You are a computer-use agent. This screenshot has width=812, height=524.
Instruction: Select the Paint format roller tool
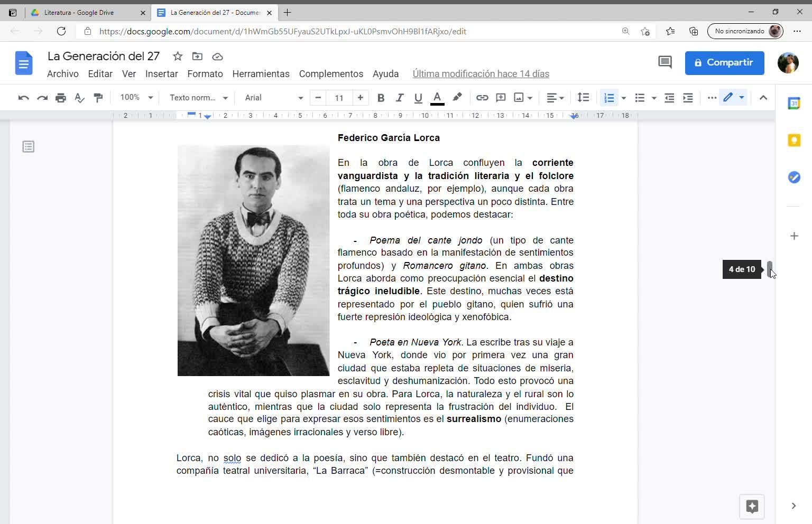click(x=98, y=98)
